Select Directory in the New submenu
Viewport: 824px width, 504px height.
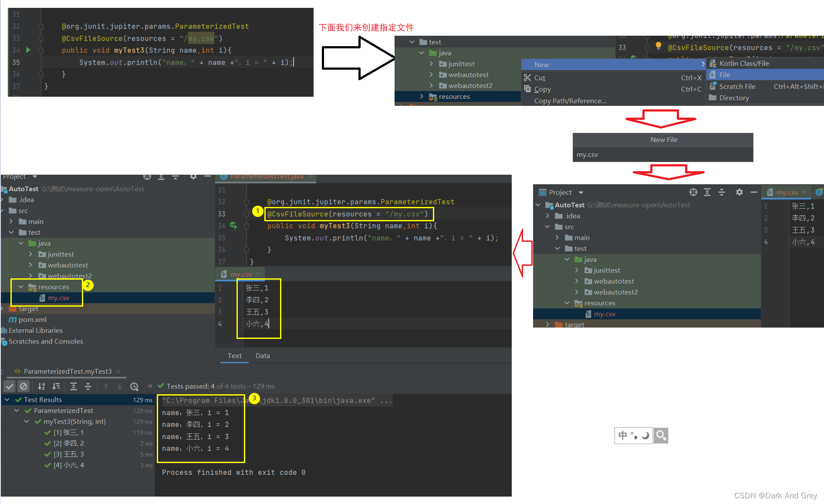[765, 98]
